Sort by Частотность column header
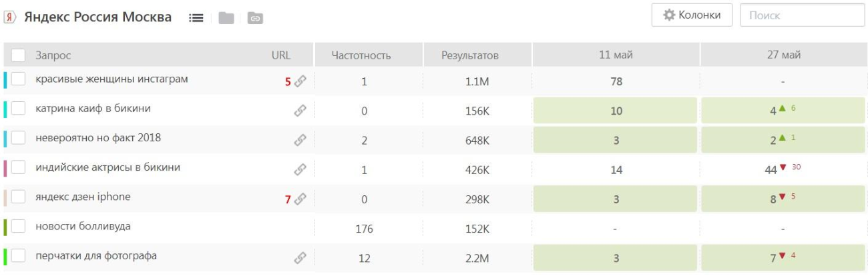 point(361,55)
